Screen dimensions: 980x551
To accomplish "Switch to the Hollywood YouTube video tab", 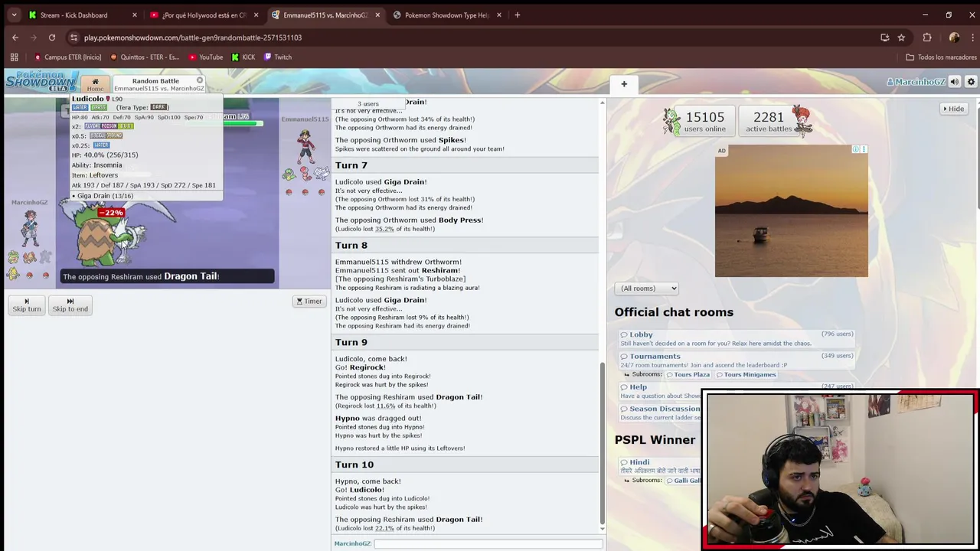I will click(x=204, y=15).
